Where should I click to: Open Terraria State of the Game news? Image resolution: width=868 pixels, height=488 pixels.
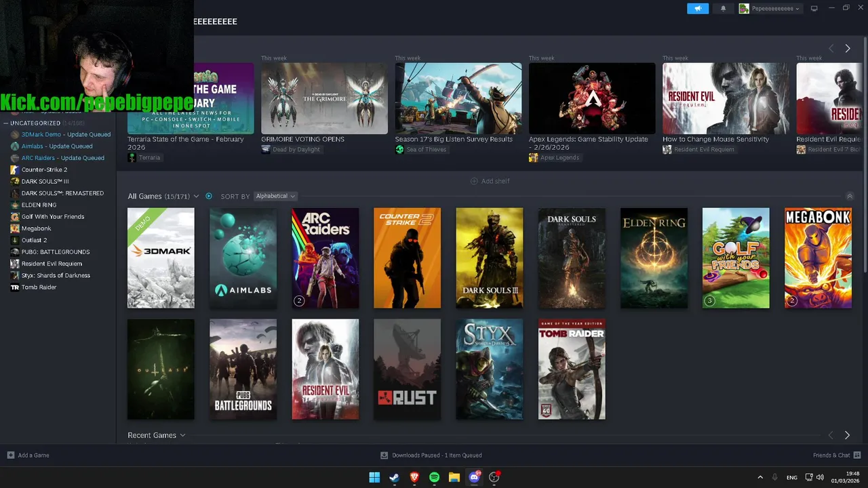click(x=191, y=107)
